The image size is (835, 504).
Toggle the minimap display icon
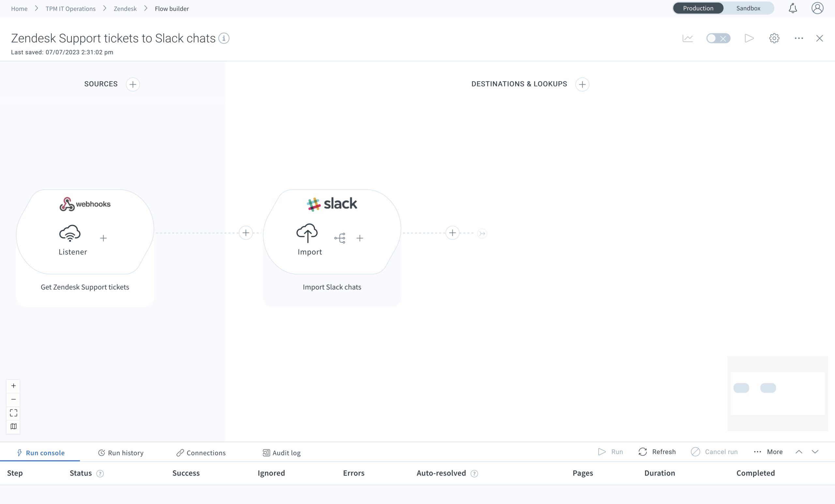pos(14,426)
